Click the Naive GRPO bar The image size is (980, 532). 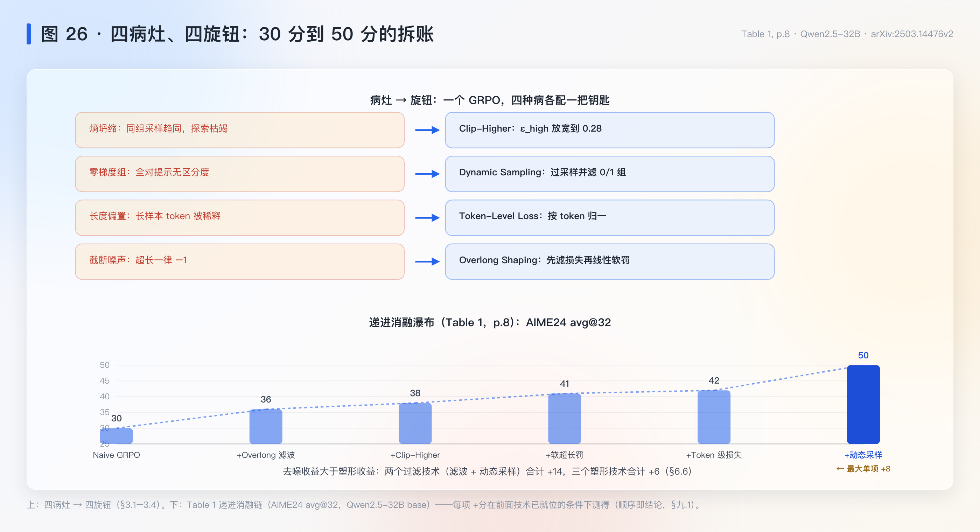117,436
